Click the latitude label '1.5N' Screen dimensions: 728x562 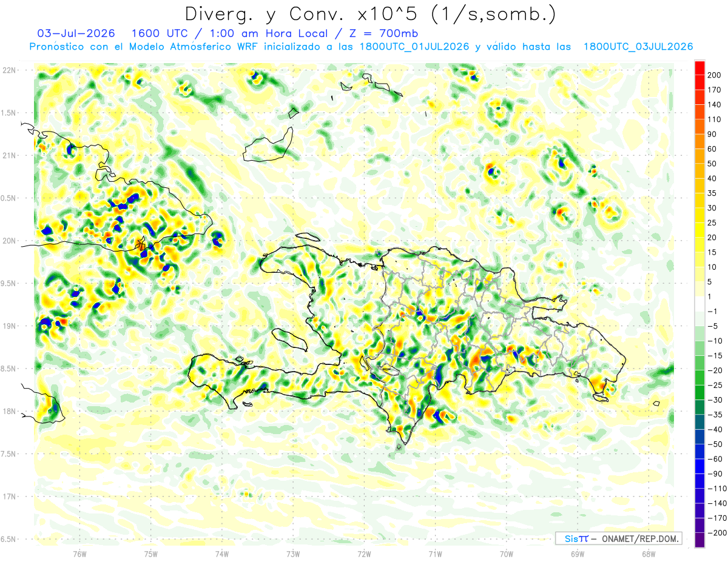point(8,113)
